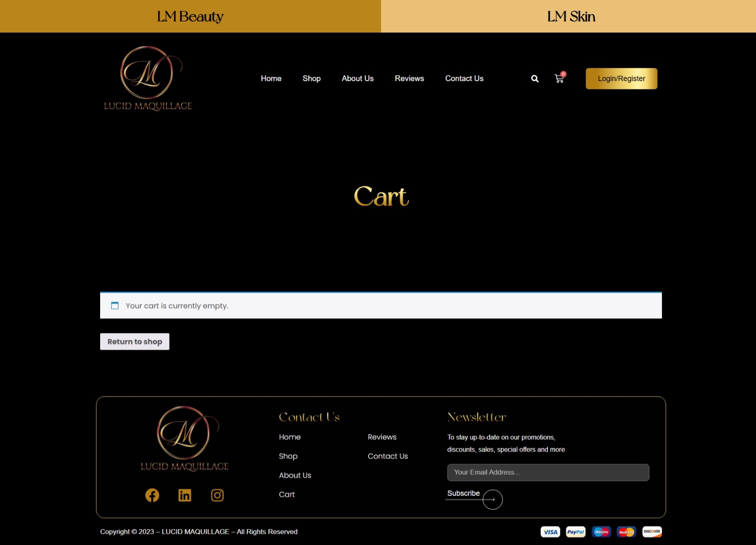756x545 pixels.
Task: Follow the footer Contact Us link
Action: coord(388,456)
